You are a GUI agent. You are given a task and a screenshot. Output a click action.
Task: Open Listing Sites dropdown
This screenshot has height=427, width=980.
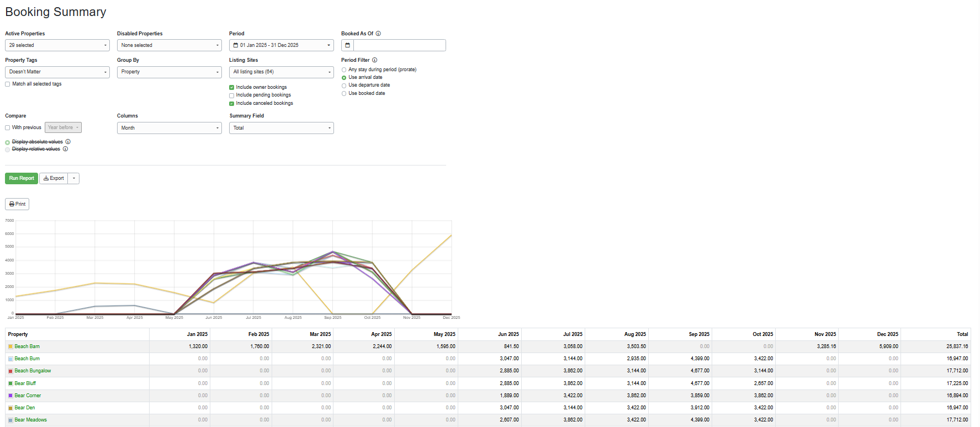pyautogui.click(x=282, y=72)
